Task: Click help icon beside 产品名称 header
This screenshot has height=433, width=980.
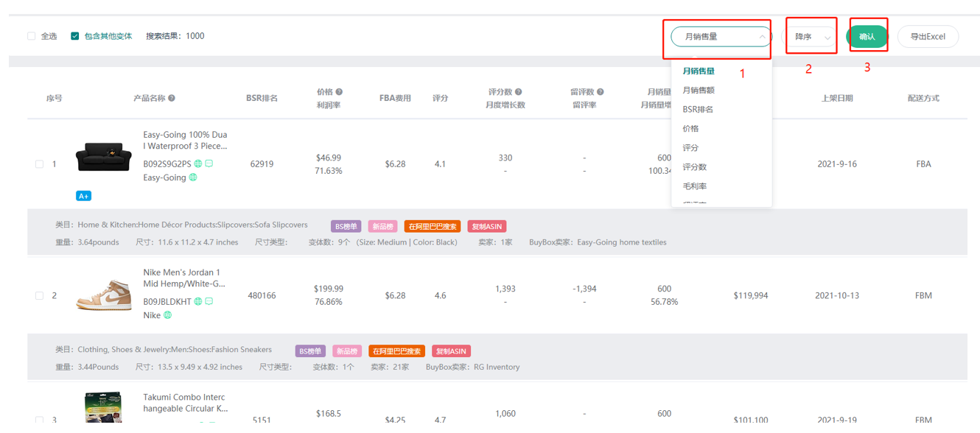Action: click(172, 98)
